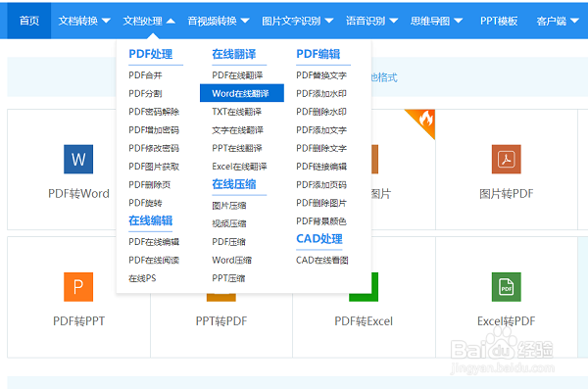Select PDF旋转 menu entry
This screenshot has height=389, width=588.
pos(145,203)
